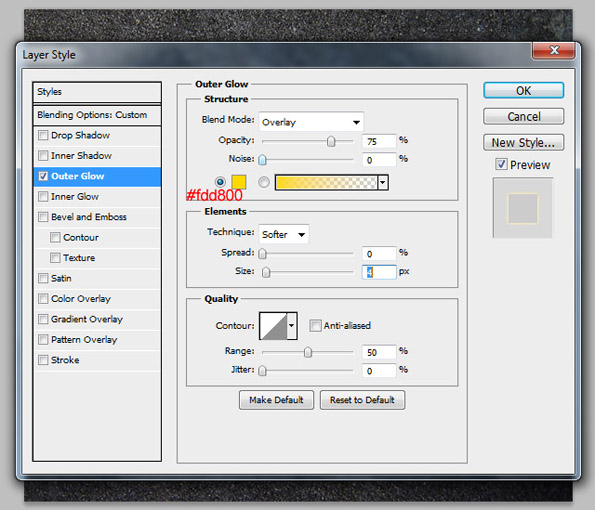Viewport: 595px width, 510px height.
Task: Enable the Stroke checkbox
Action: tap(43, 360)
